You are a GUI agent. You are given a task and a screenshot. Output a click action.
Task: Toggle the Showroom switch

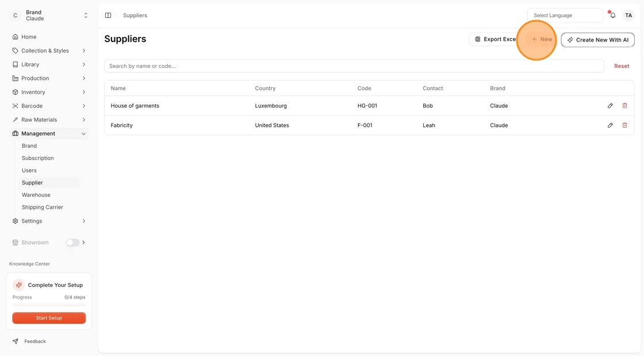(x=72, y=243)
